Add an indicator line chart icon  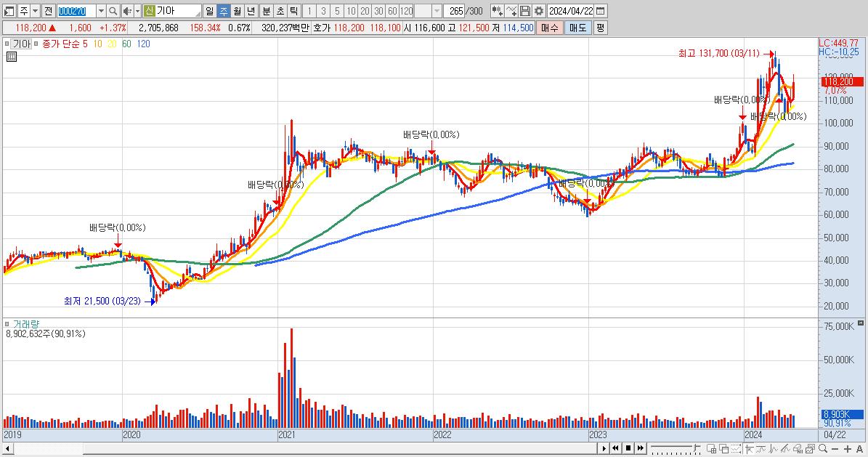[x=511, y=11]
